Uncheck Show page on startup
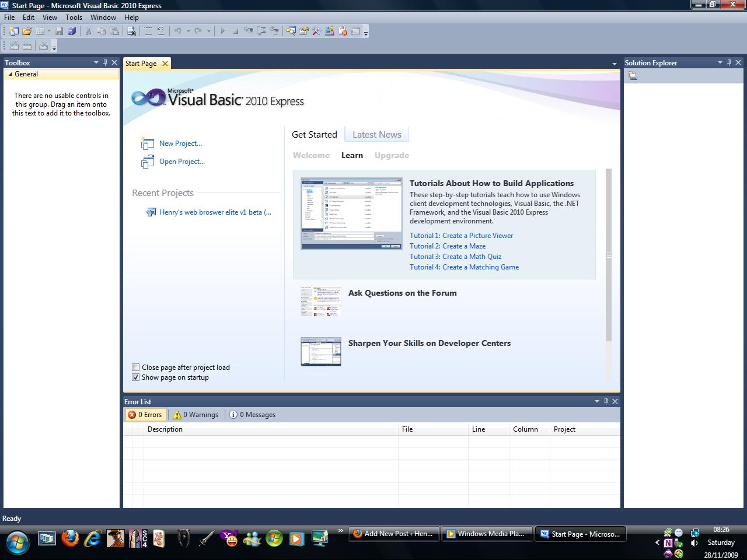Viewport: 747px width, 560px height. [136, 377]
